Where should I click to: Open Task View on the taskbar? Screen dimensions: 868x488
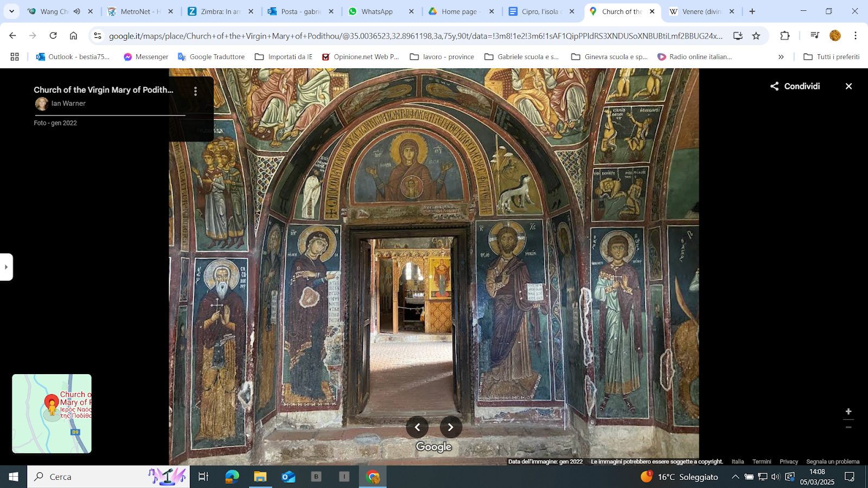point(203,477)
